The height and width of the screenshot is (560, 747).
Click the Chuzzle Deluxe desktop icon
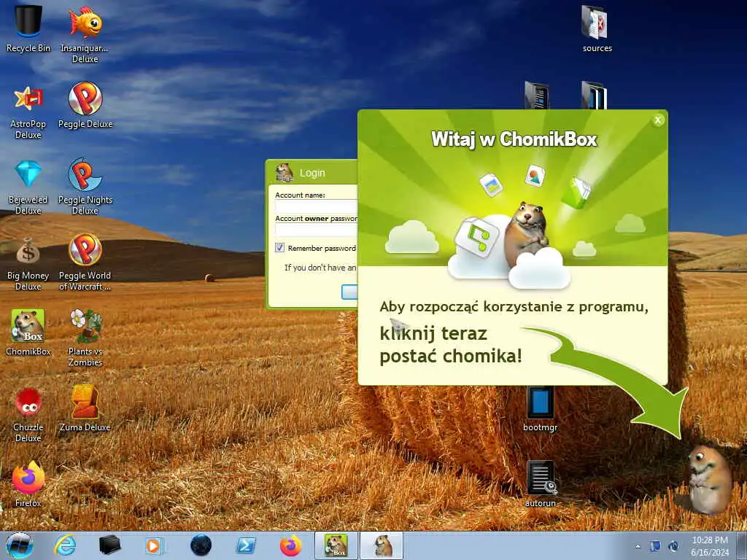click(28, 414)
